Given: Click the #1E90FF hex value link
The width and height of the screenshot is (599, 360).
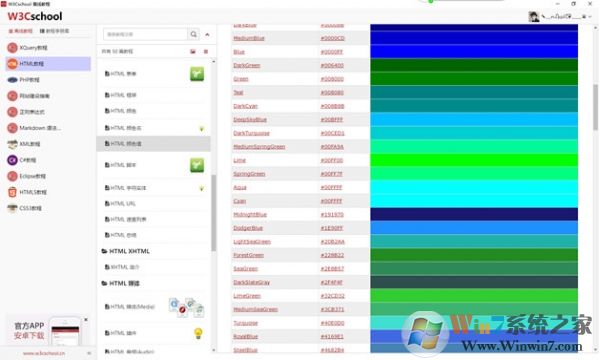Looking at the screenshot, I should (332, 228).
